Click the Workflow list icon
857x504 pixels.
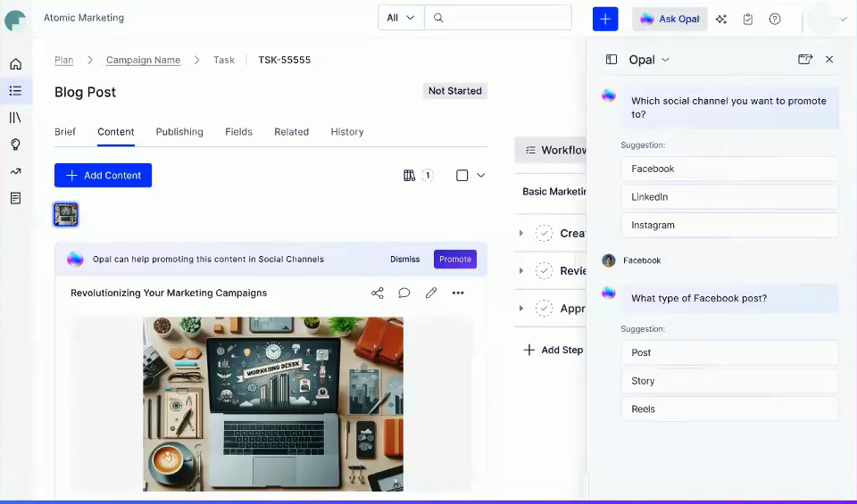530,150
